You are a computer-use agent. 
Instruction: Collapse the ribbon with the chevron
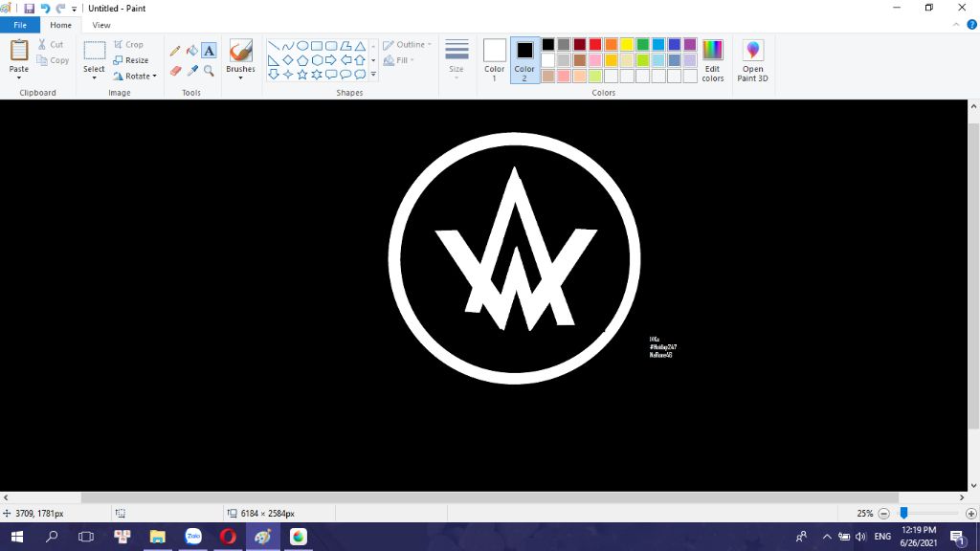tap(956, 25)
